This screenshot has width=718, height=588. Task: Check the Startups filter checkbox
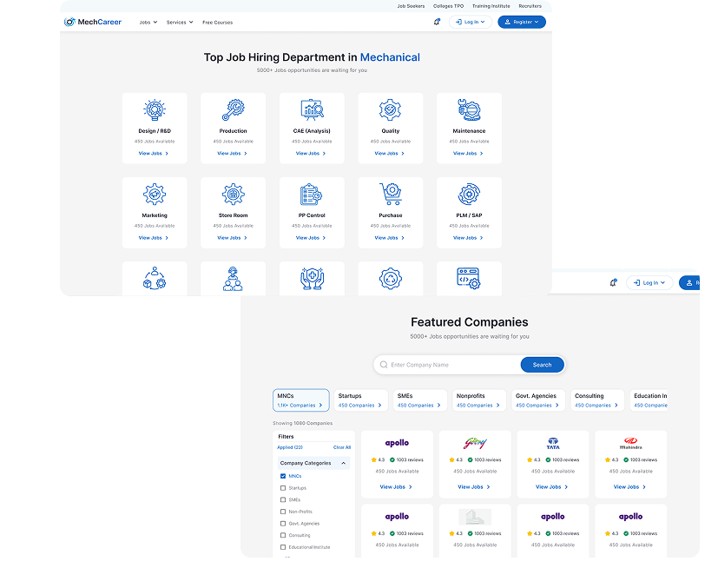click(283, 488)
